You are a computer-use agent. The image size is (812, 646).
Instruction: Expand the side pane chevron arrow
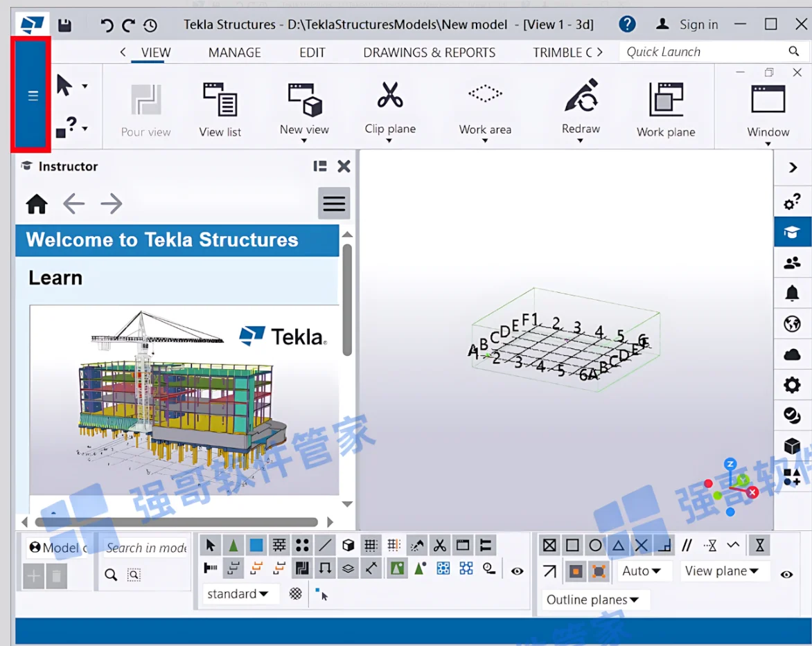[x=793, y=167]
